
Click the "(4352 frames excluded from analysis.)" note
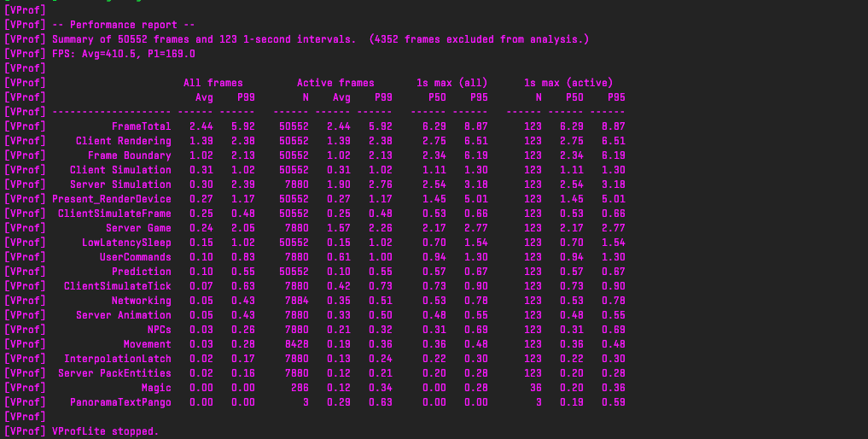coord(479,39)
